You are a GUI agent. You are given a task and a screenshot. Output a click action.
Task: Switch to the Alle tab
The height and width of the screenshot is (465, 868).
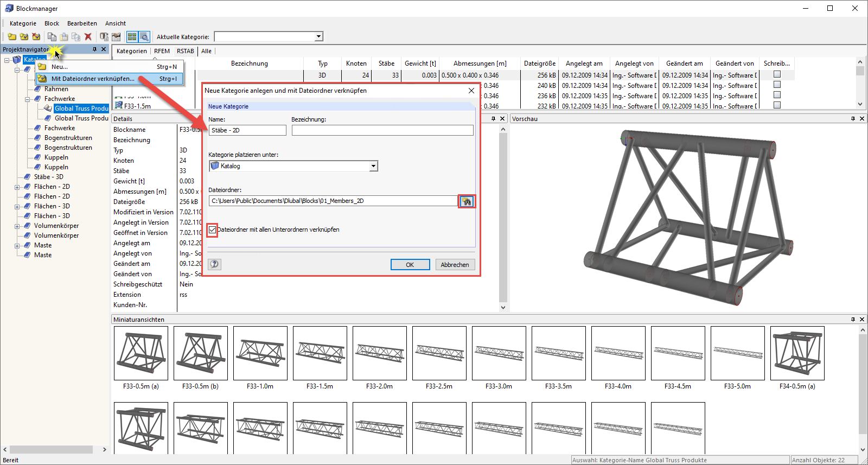pos(206,51)
